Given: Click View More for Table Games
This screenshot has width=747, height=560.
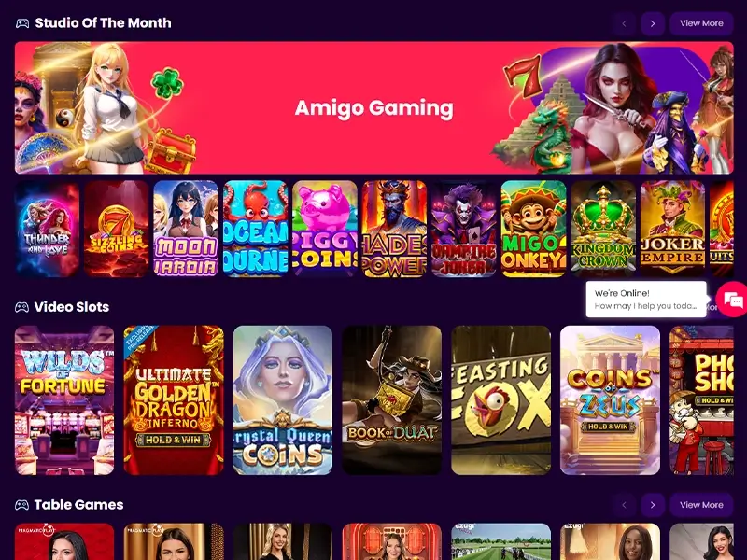Looking at the screenshot, I should (701, 505).
